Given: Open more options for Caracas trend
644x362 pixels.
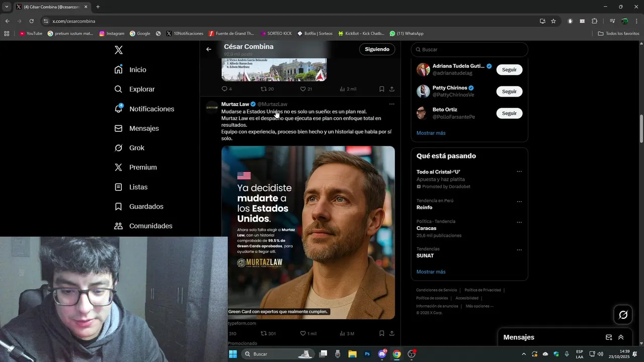Looking at the screenshot, I should pos(519,222).
